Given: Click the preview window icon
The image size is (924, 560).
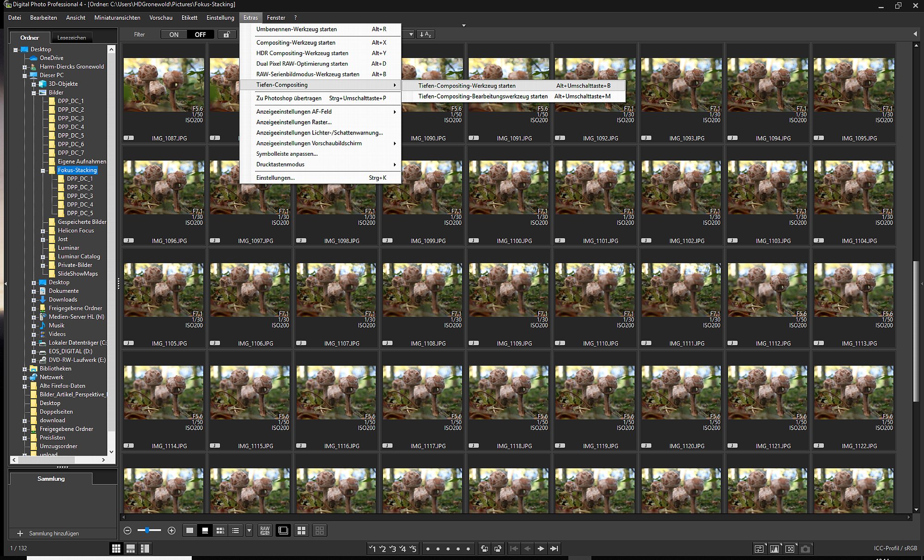Looking at the screenshot, I should click(283, 530).
